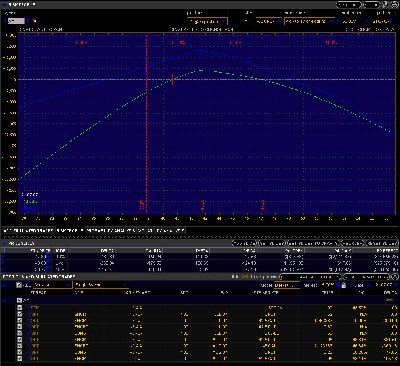Click the orange scissors icon in positions header
400x366 pixels.
(245, 277)
